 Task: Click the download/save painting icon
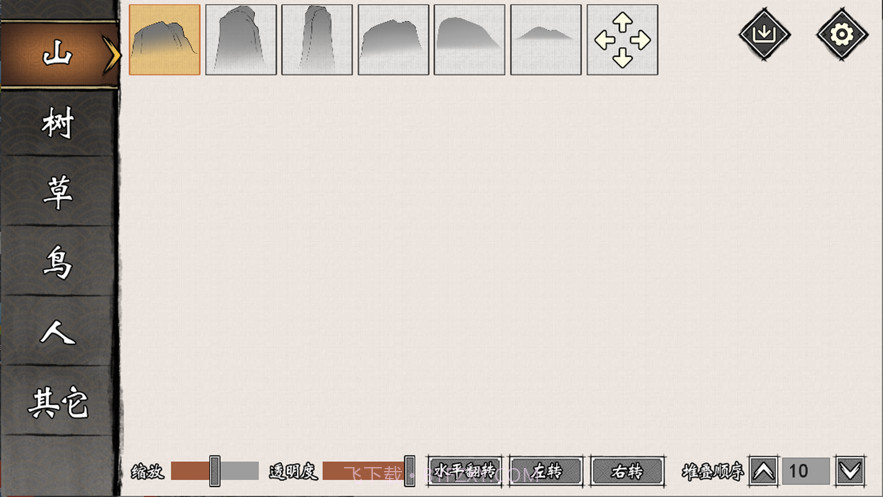(x=764, y=35)
